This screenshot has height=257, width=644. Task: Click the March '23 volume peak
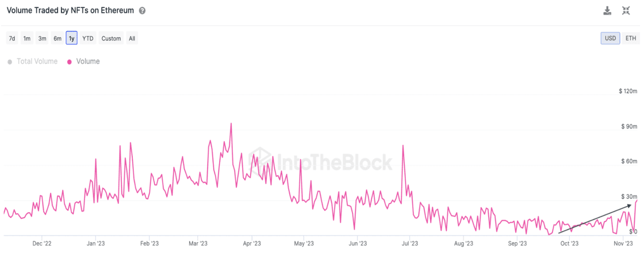point(231,124)
